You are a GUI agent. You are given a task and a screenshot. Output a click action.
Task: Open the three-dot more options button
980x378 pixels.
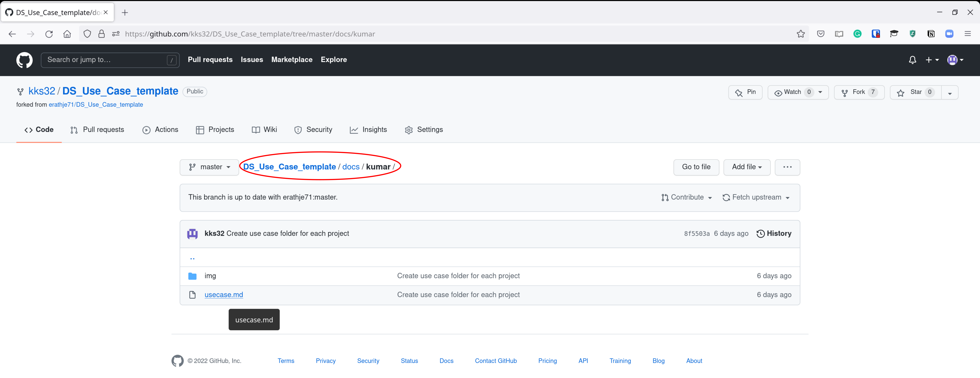[x=787, y=167]
